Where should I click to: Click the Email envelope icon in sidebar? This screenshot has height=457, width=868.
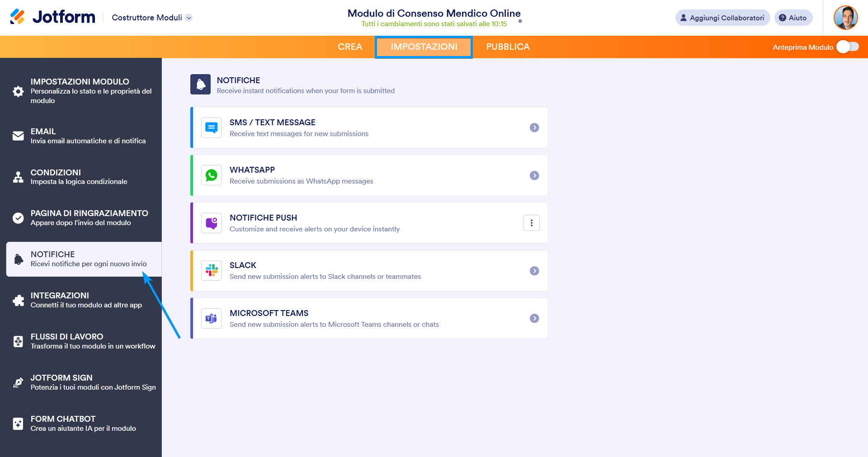(x=18, y=136)
